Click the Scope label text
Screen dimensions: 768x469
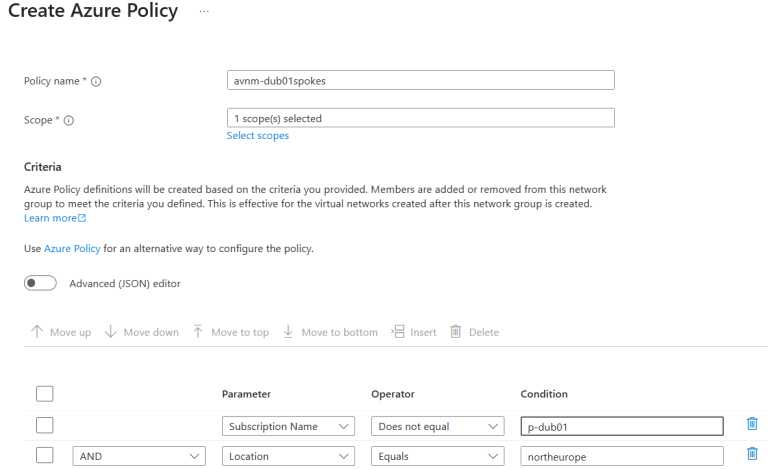click(x=38, y=120)
